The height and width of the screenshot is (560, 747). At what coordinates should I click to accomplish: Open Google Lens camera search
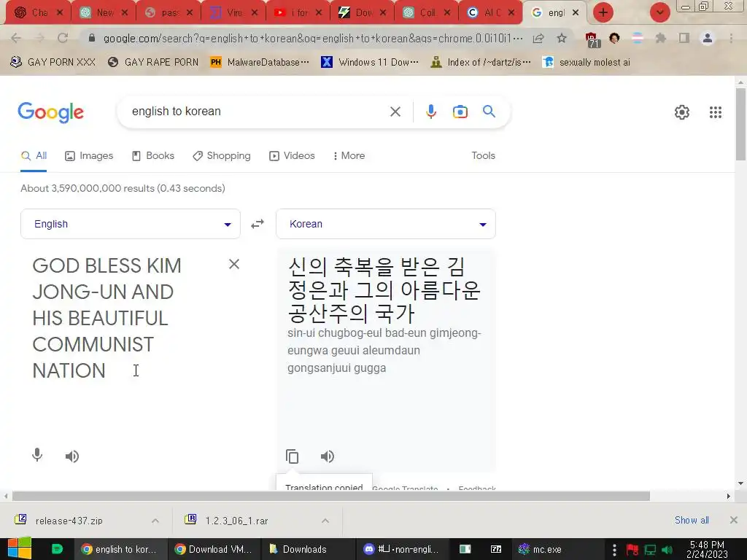[460, 112]
